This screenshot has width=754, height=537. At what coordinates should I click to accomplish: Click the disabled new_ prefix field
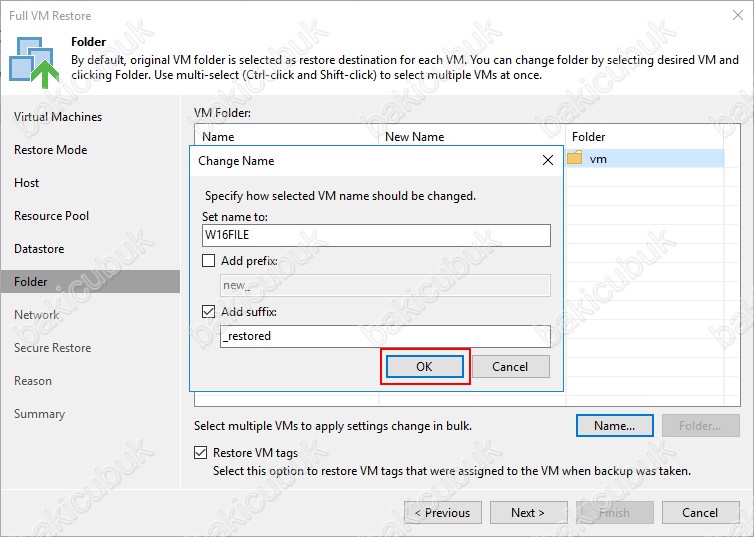pyautogui.click(x=385, y=286)
